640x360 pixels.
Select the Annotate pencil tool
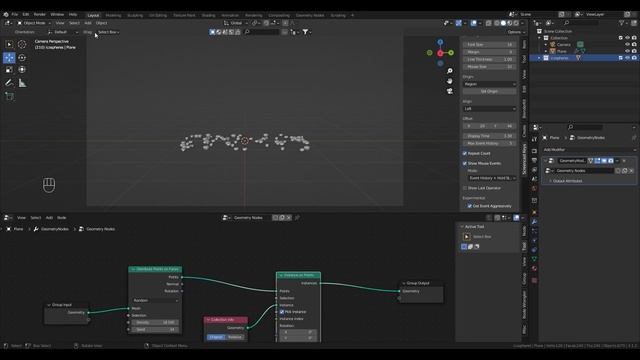[x=9, y=83]
